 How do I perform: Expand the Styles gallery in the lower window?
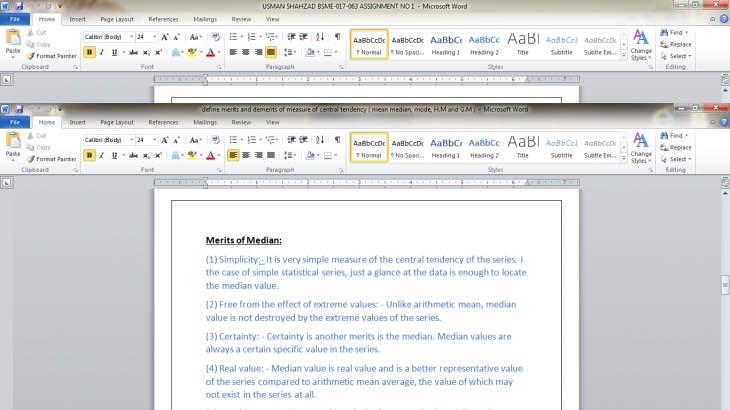coord(624,158)
